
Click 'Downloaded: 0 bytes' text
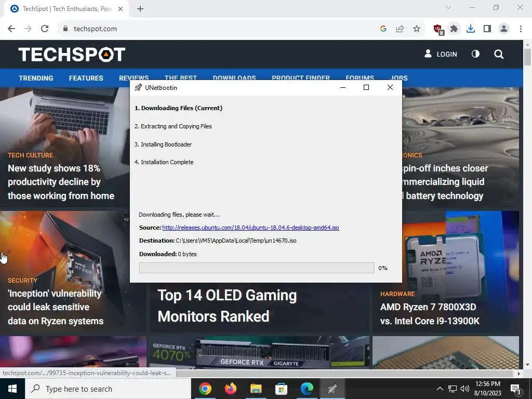(168, 254)
